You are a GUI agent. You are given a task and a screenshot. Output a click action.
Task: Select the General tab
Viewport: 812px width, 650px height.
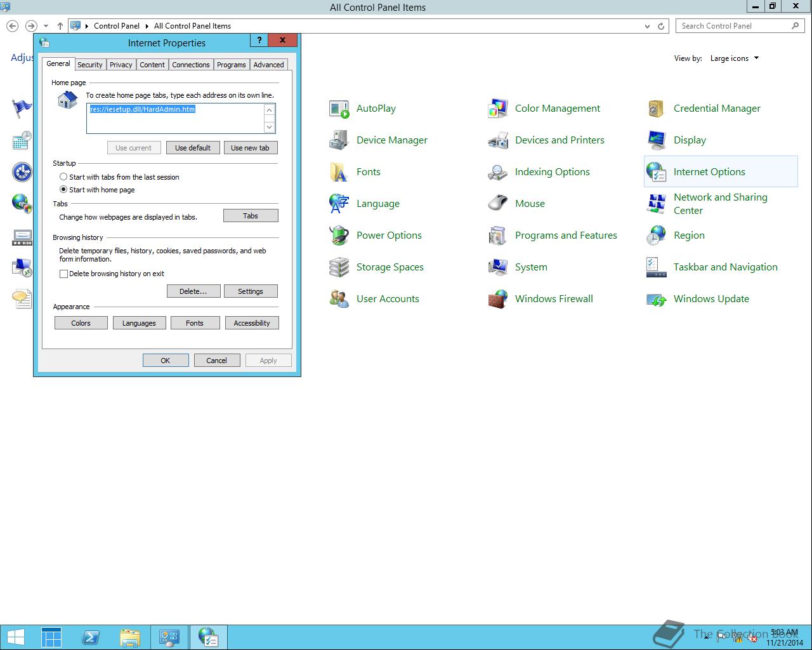point(58,63)
